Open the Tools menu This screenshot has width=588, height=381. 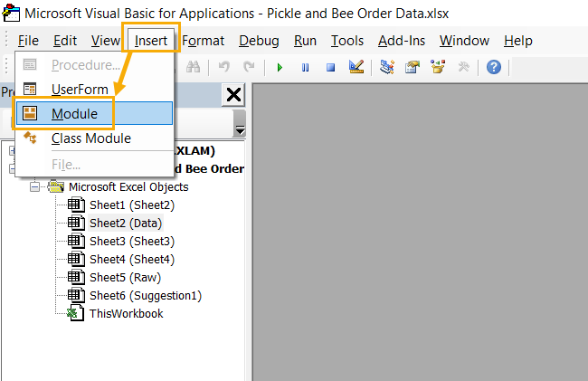click(346, 41)
